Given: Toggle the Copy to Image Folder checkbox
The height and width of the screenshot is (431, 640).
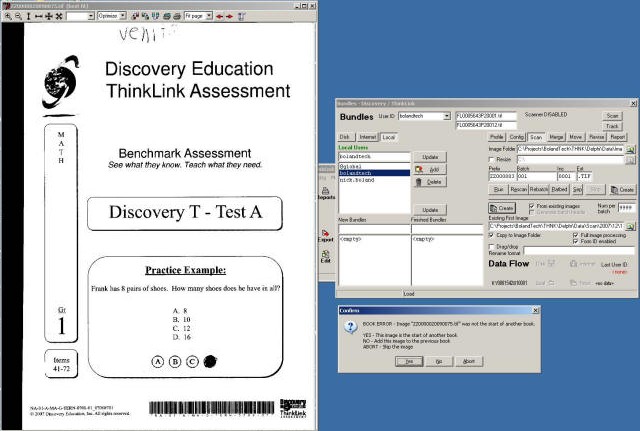Looking at the screenshot, I should 491,235.
